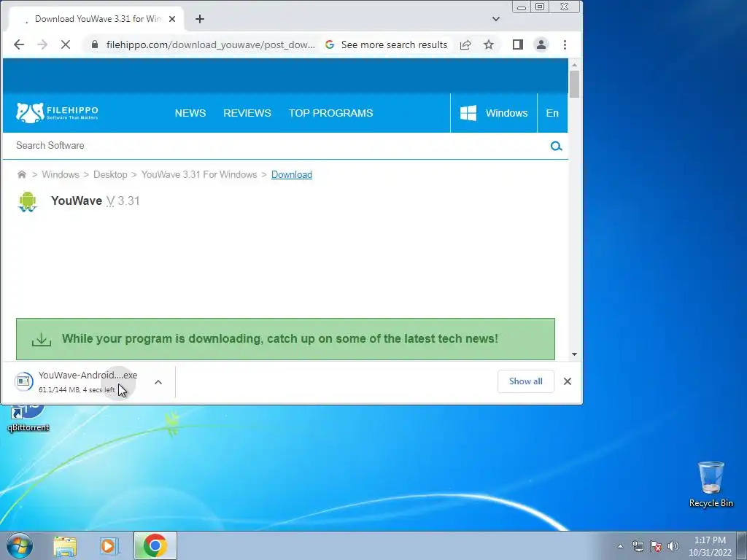Select the Recycle Bin desktop icon
Image resolution: width=747 pixels, height=560 pixels.
click(x=711, y=484)
